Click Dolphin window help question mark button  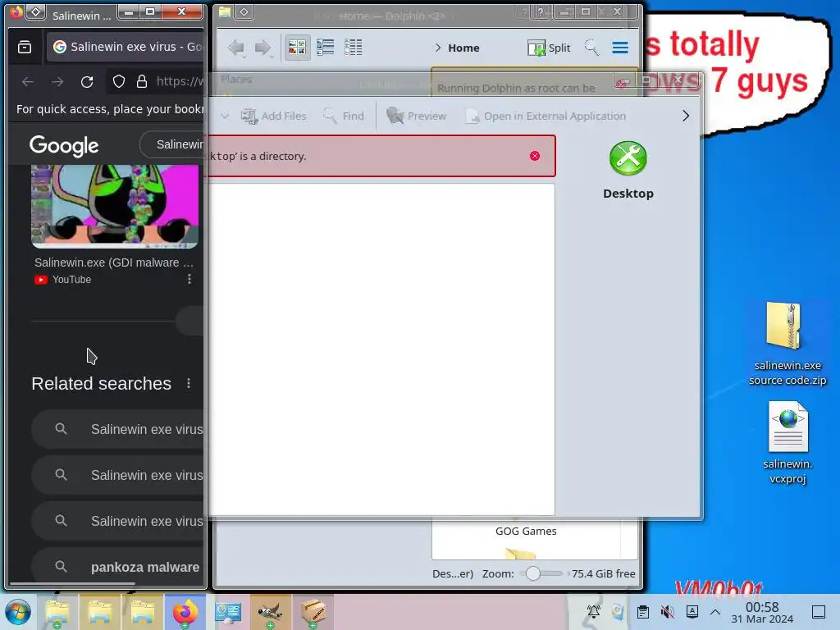tap(541, 11)
